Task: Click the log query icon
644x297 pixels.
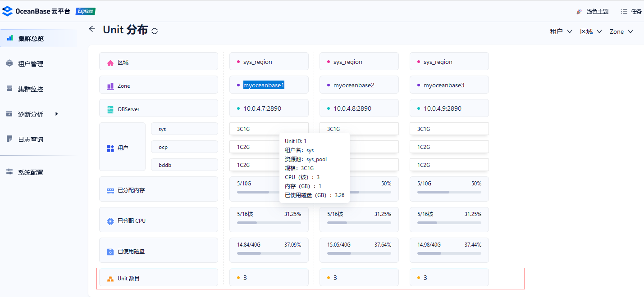Action: [9, 139]
